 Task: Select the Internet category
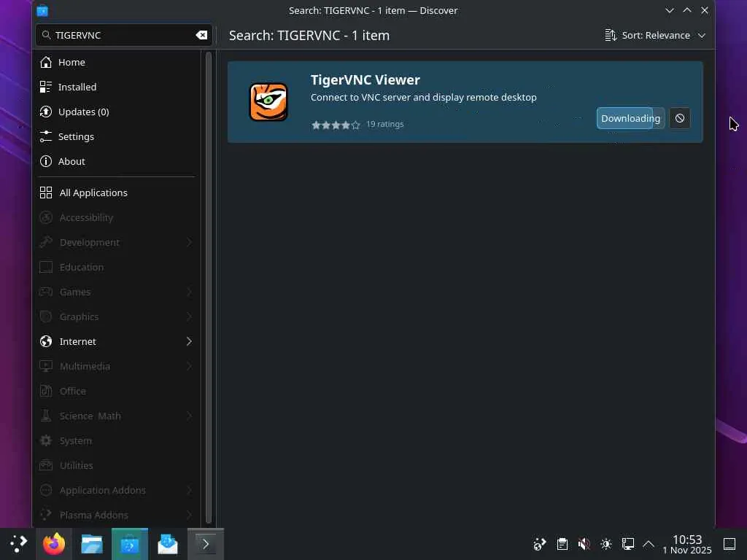click(117, 341)
